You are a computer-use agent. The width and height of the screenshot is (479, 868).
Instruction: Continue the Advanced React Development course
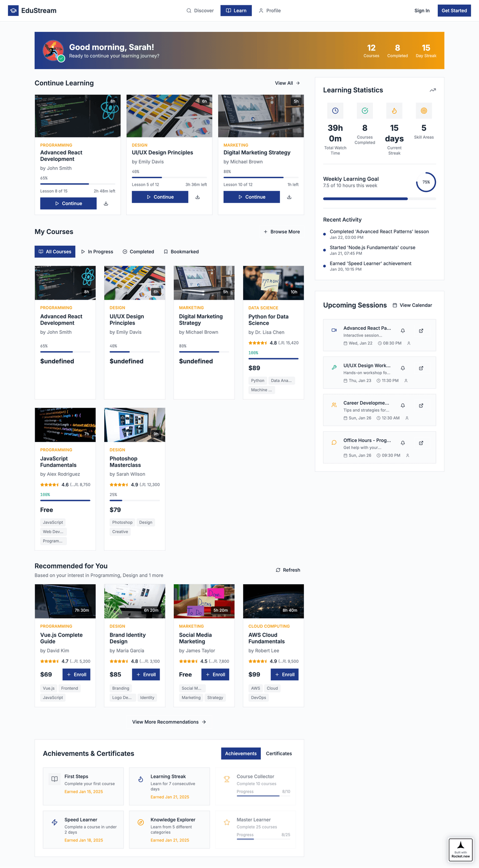(68, 203)
